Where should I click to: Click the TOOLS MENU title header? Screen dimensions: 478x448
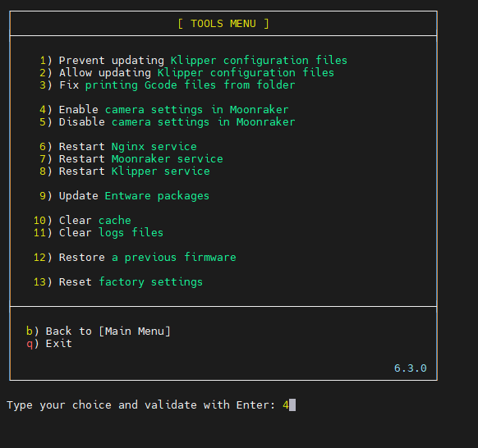point(223,24)
